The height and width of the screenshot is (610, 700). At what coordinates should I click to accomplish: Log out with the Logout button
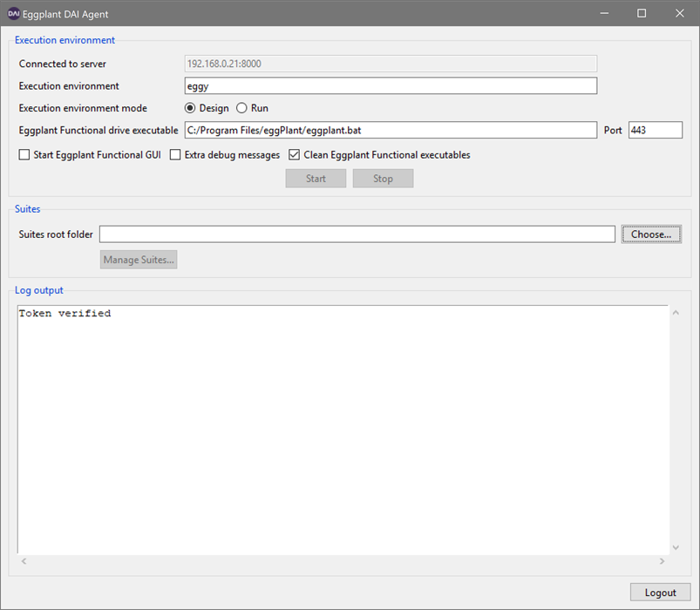pyautogui.click(x=660, y=593)
